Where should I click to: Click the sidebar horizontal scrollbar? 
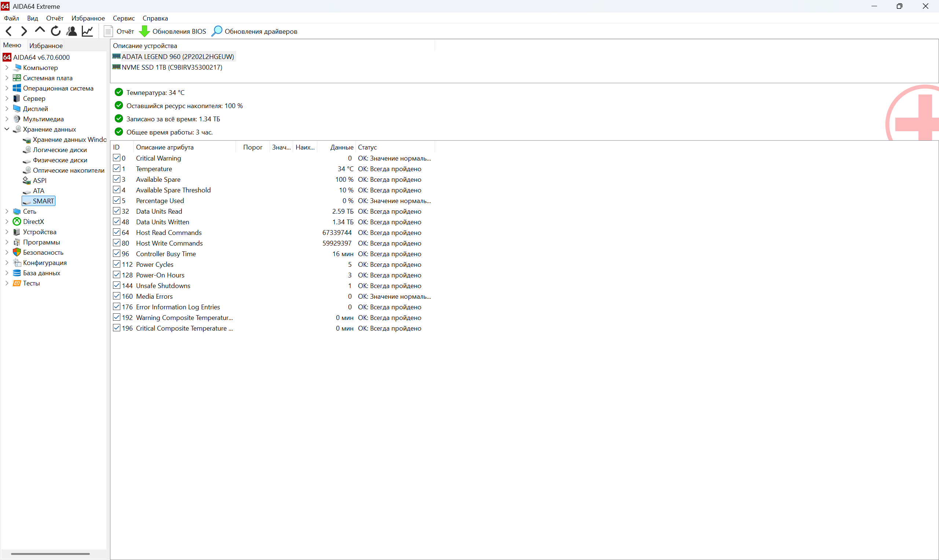tap(50, 554)
